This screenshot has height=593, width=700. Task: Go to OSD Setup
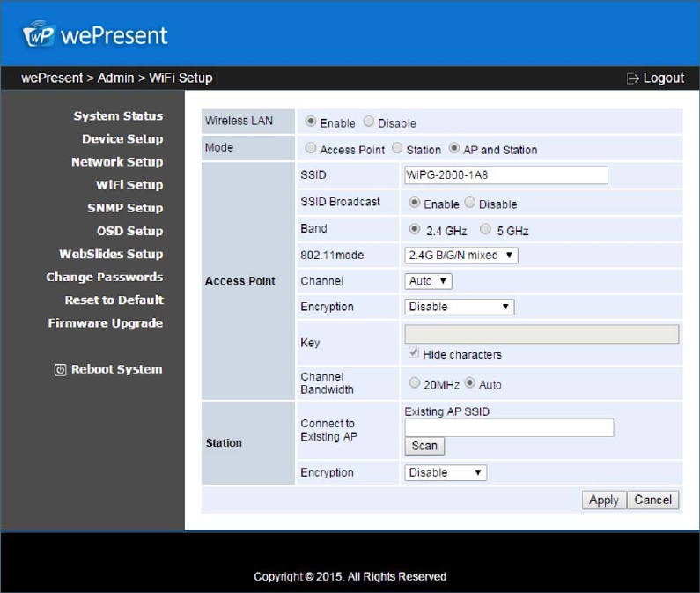(x=130, y=231)
